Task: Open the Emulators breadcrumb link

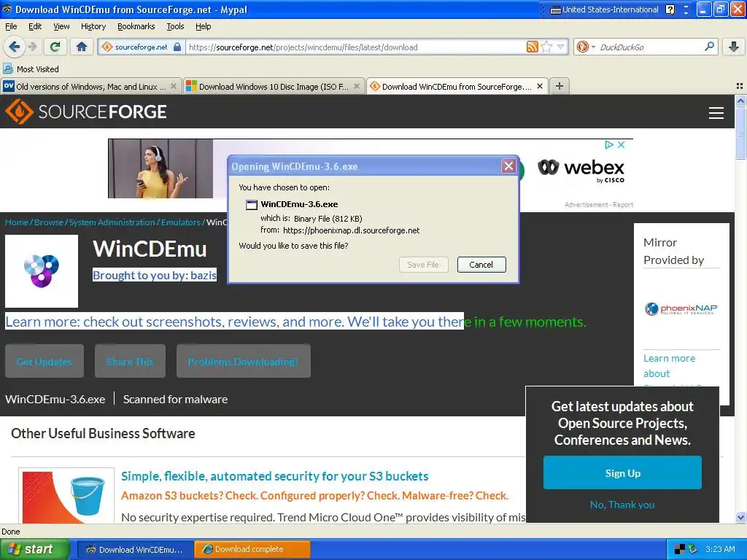Action: click(181, 222)
